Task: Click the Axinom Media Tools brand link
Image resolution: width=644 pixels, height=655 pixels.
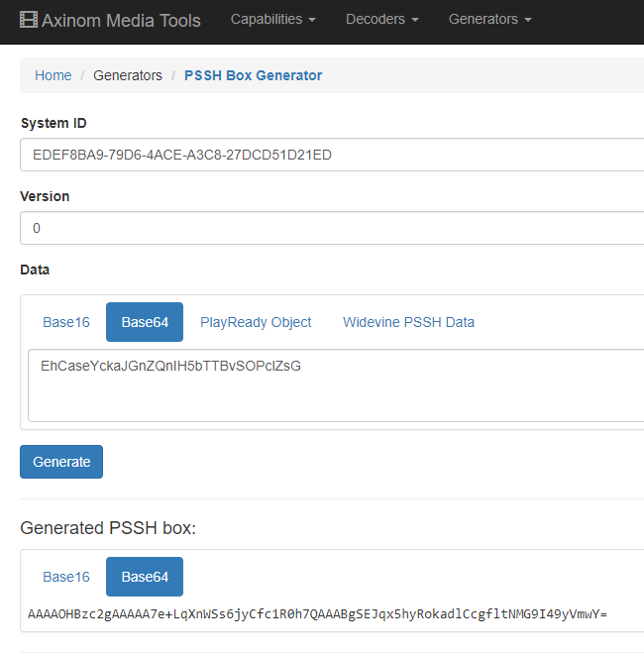Action: pos(111,20)
